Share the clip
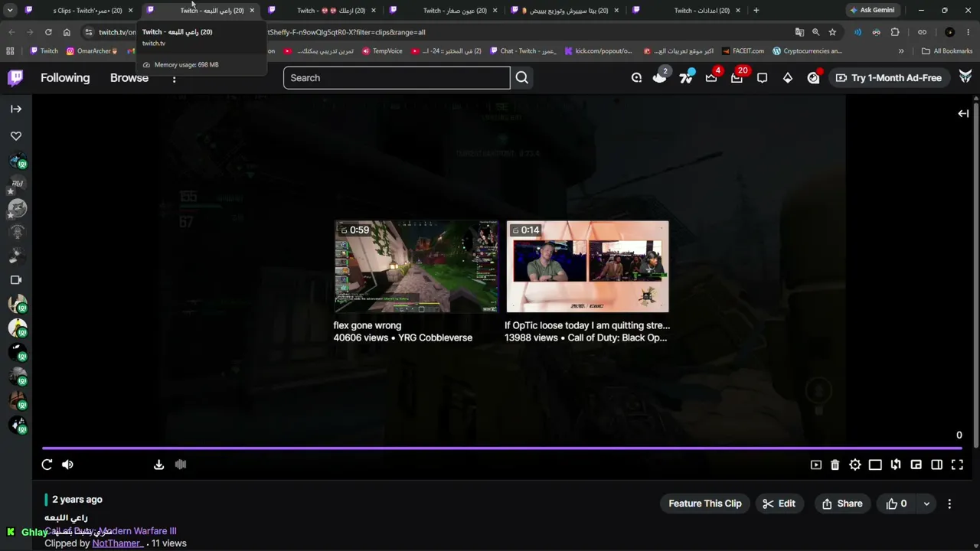The height and width of the screenshot is (551, 980). [x=842, y=504]
